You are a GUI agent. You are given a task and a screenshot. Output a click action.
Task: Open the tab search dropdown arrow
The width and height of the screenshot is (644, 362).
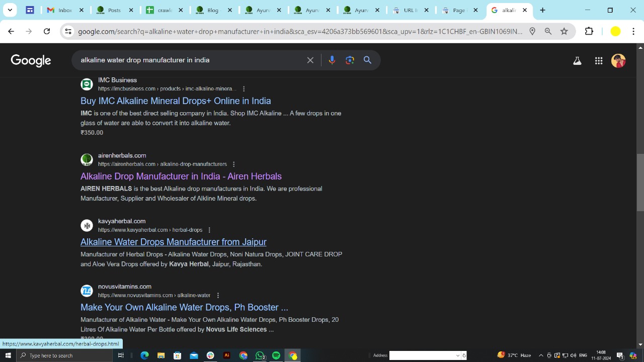click(10, 10)
